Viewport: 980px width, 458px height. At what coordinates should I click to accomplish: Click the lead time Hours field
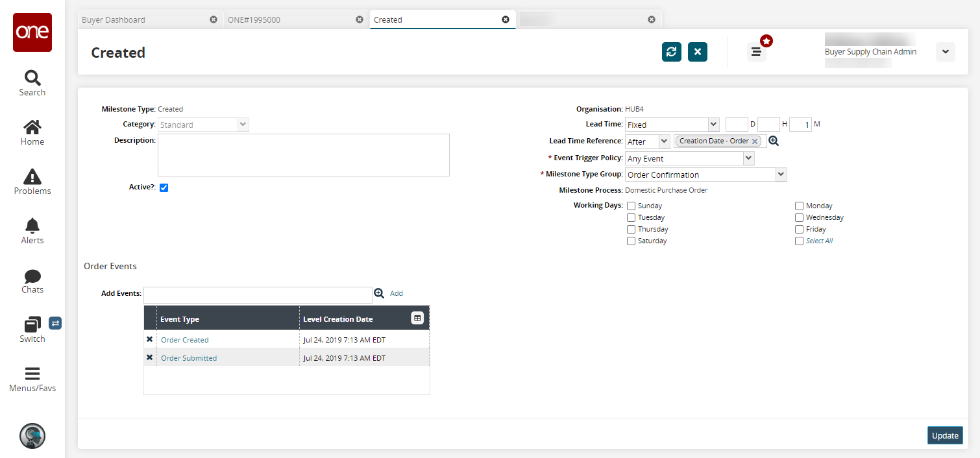[x=768, y=125]
